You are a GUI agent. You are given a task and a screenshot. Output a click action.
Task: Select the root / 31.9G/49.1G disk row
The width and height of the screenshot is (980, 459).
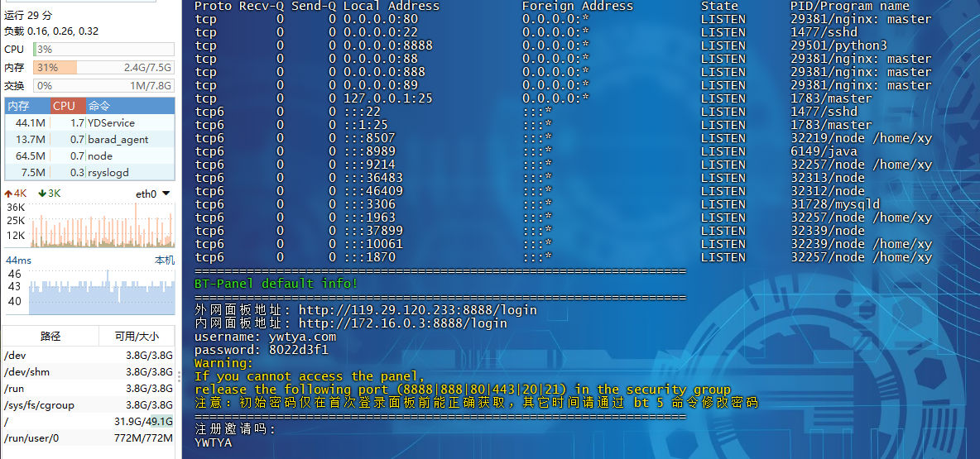point(89,422)
